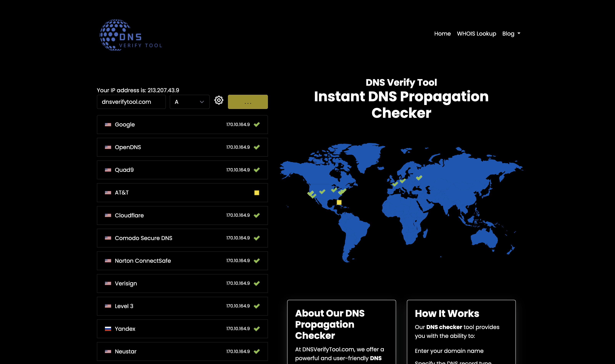Click the world map image
The image size is (615, 364).
coord(401,203)
